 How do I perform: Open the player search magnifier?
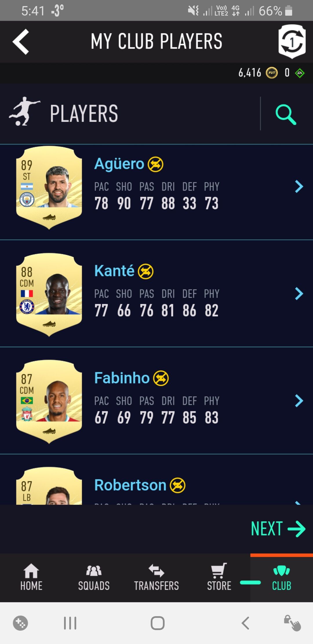[286, 114]
